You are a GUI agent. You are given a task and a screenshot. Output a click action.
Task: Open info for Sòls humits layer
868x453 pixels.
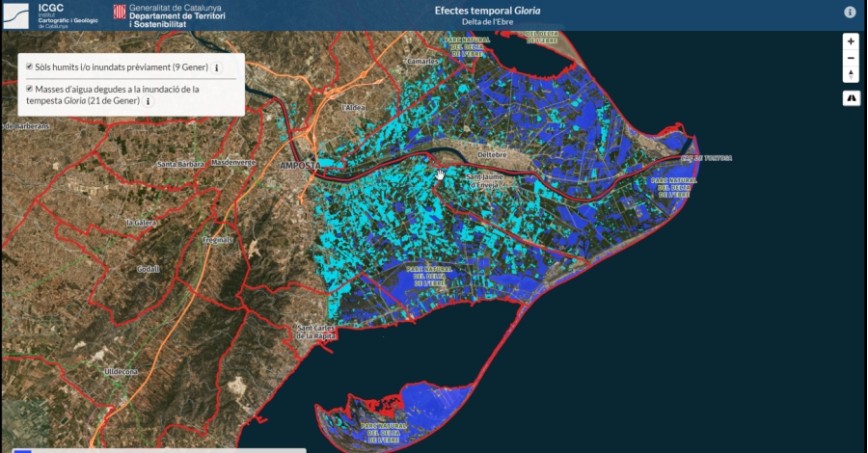click(x=216, y=68)
